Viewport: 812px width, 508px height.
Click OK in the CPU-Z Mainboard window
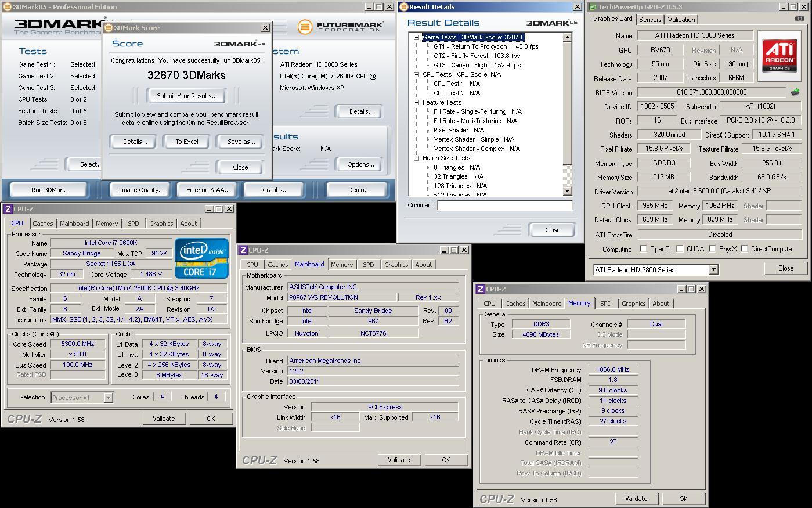coord(446,460)
